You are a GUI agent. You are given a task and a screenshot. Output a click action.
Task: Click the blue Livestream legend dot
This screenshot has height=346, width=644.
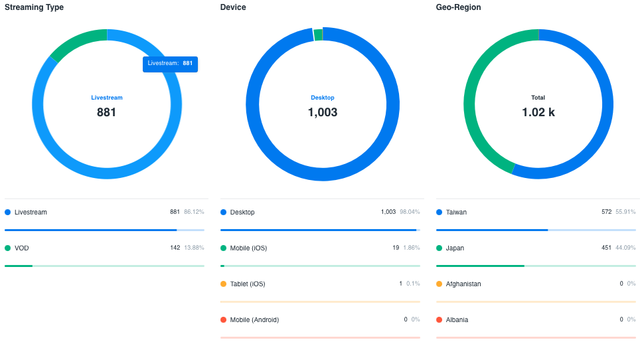click(8, 213)
